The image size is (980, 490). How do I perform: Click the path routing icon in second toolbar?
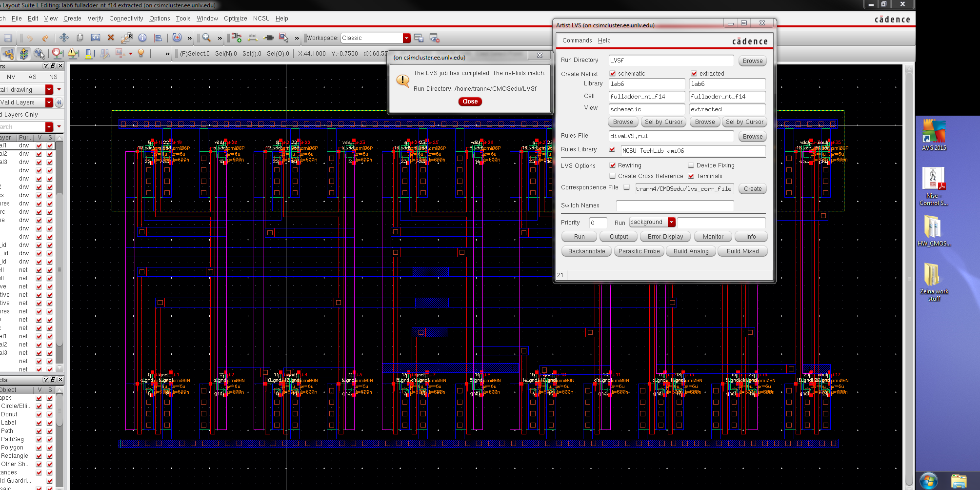point(8,54)
